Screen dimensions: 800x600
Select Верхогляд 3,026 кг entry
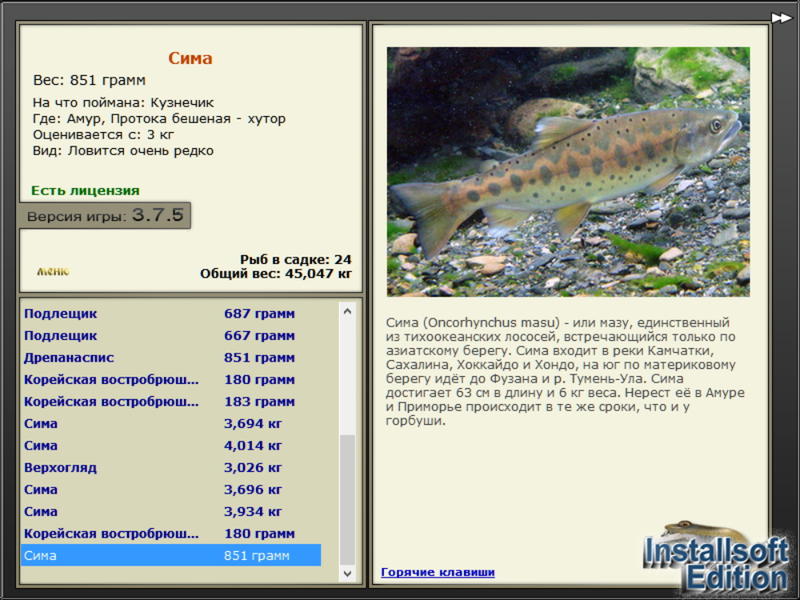[x=171, y=467]
